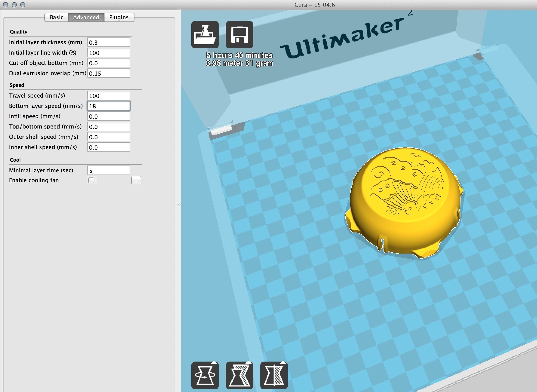Select the Mirror model tool
The width and height of the screenshot is (537, 392).
coord(274,375)
